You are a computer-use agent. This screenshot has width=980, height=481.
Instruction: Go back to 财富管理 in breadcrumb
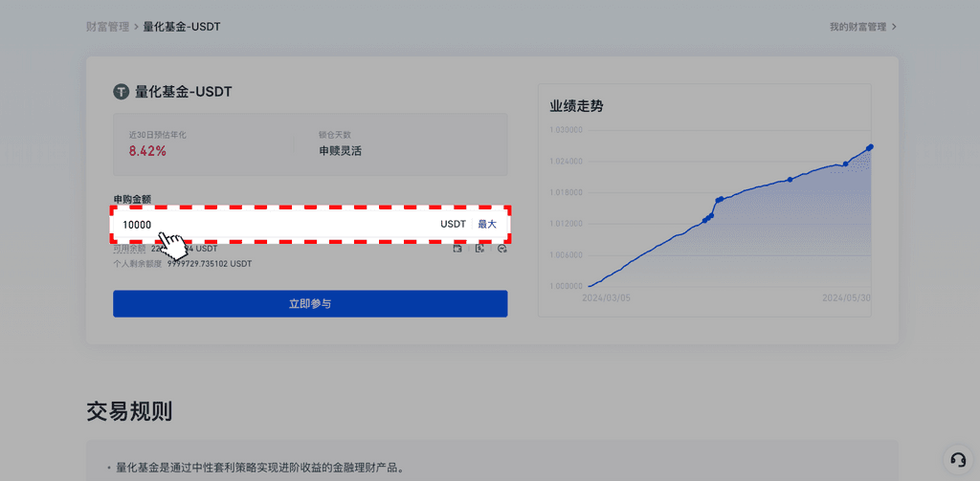click(x=107, y=27)
